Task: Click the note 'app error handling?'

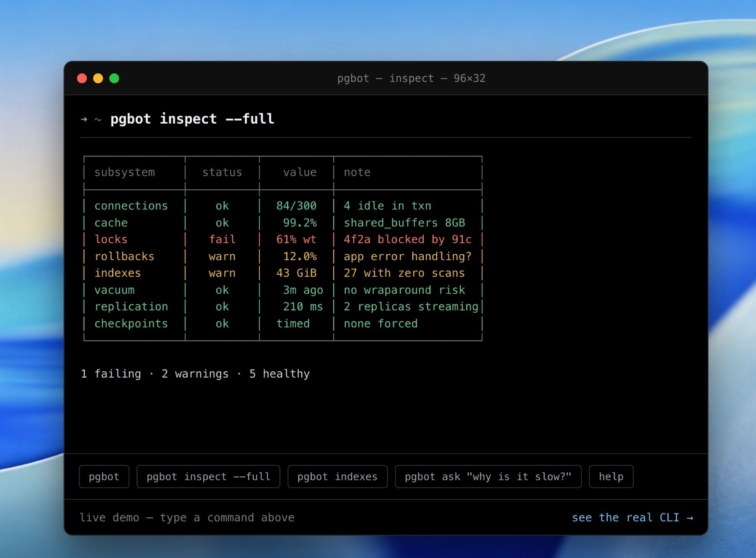Action: coord(408,256)
